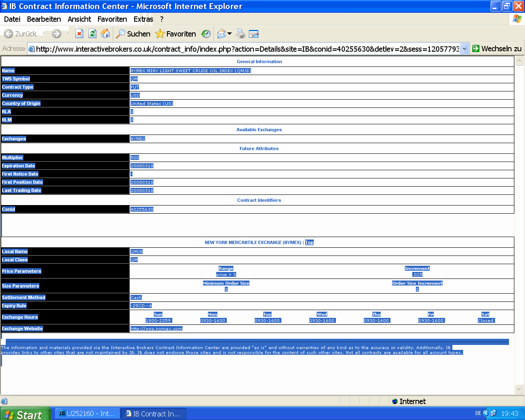This screenshot has height=420, width=525.
Task: Click the Expiry Rule value -25CD--4
Action: [x=141, y=306]
